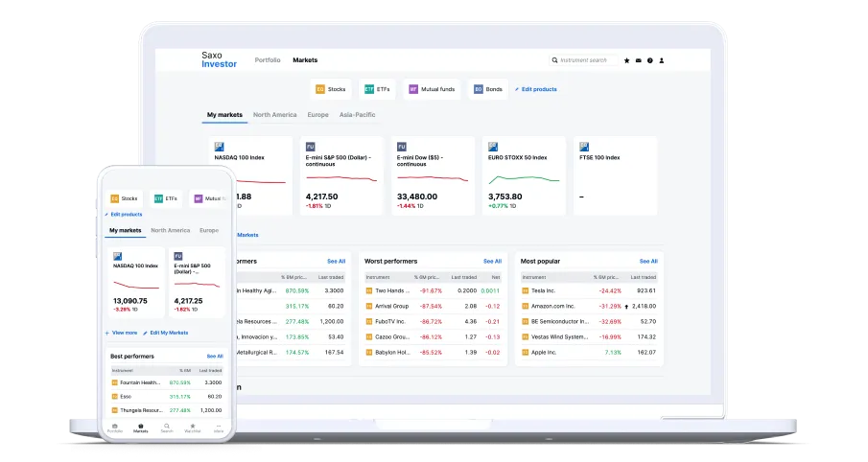The image size is (868, 462).
Task: Click the stock icon beside Arrival Group
Action: [369, 306]
